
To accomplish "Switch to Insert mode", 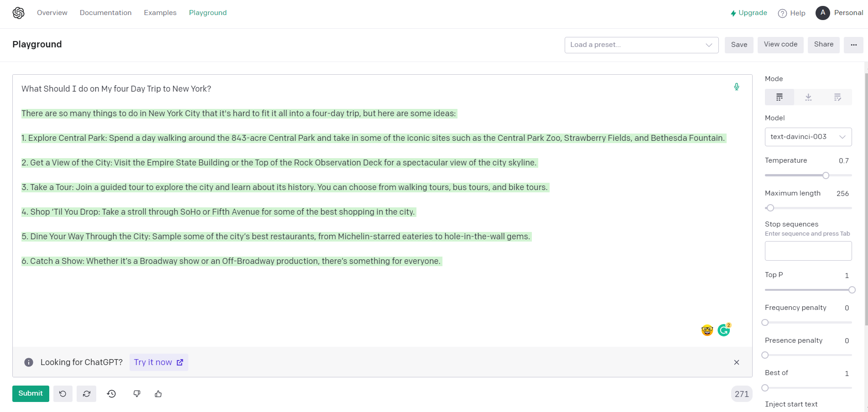I will (808, 97).
